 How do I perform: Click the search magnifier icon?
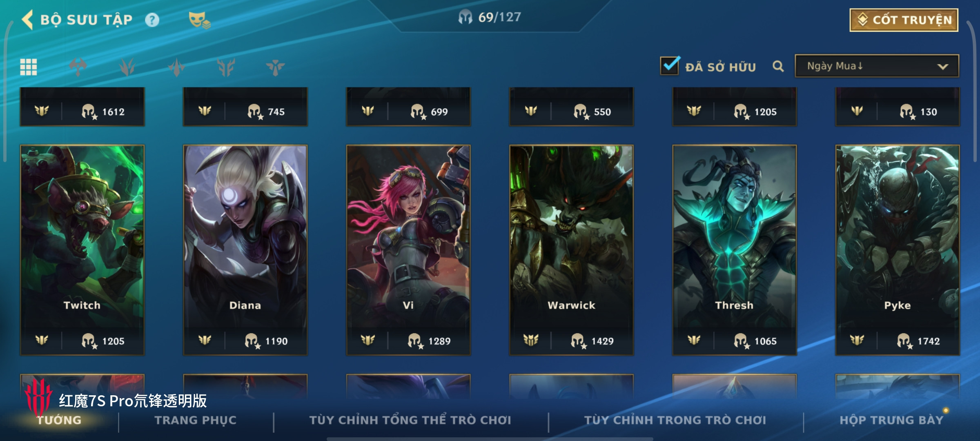point(778,66)
